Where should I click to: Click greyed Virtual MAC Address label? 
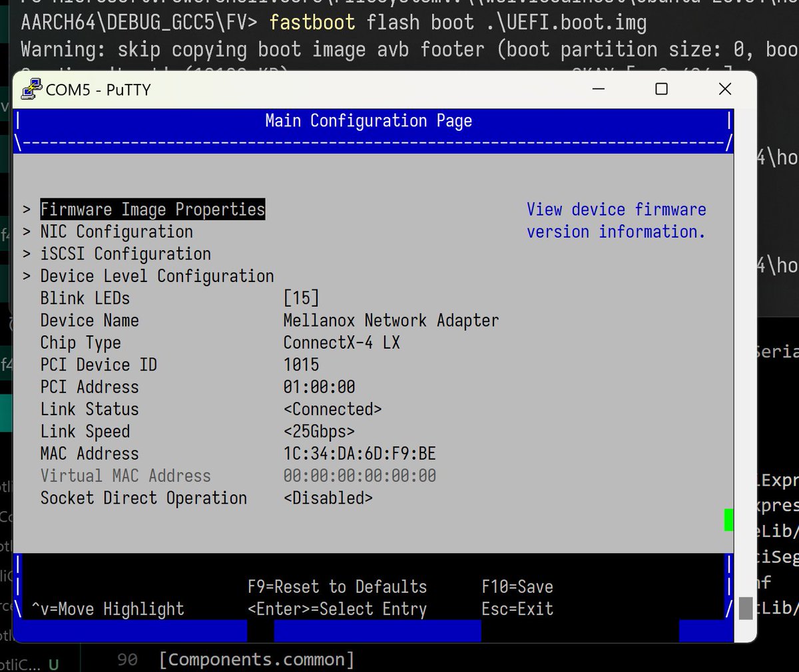(126, 476)
